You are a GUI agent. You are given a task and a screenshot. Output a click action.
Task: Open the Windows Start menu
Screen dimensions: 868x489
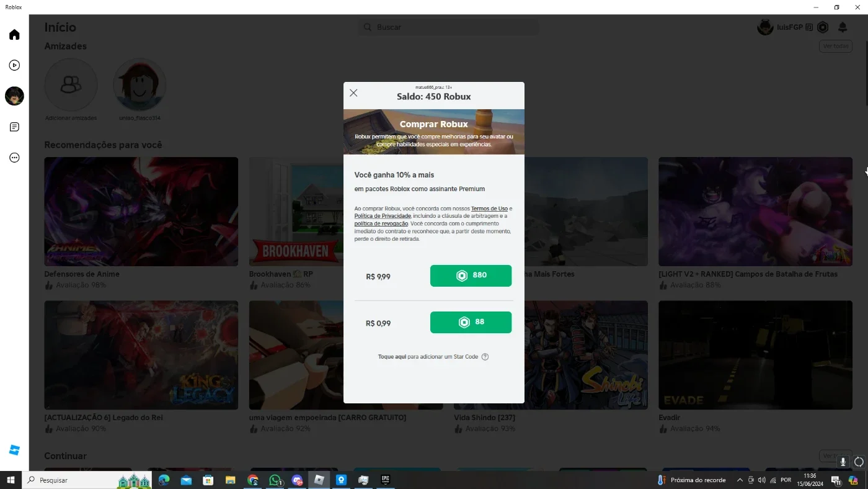(x=11, y=480)
